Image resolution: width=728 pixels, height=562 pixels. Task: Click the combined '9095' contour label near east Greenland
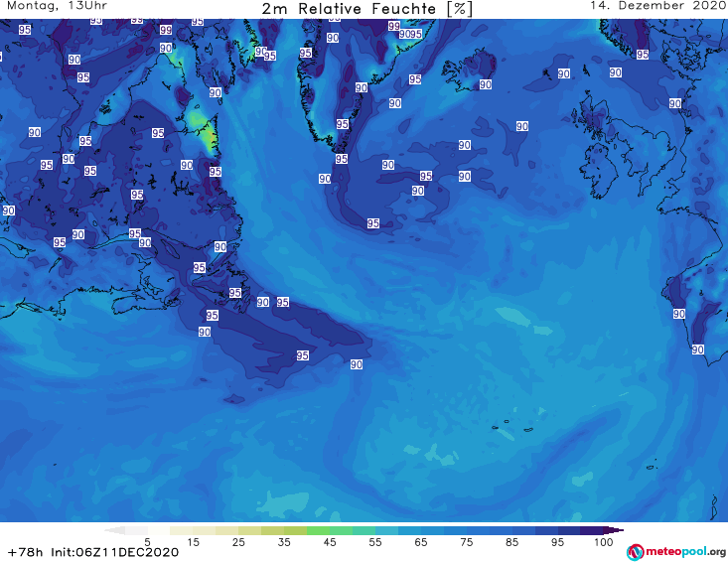tap(410, 34)
